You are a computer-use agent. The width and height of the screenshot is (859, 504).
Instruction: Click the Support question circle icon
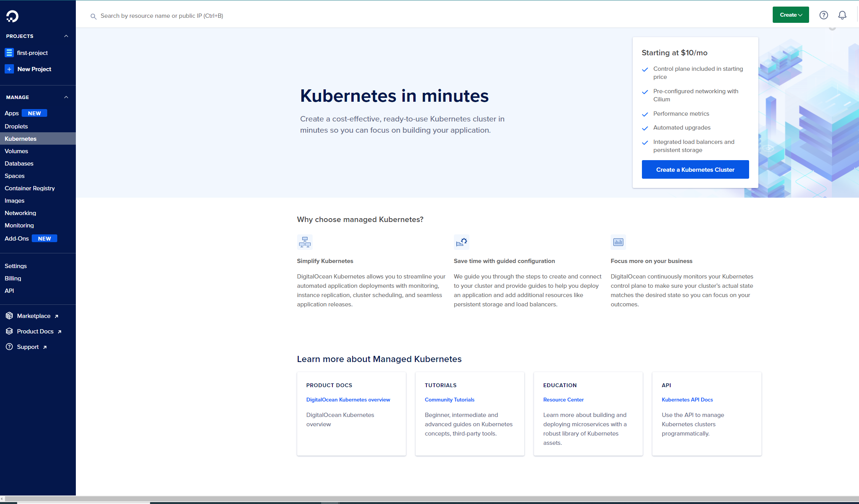pyautogui.click(x=9, y=347)
